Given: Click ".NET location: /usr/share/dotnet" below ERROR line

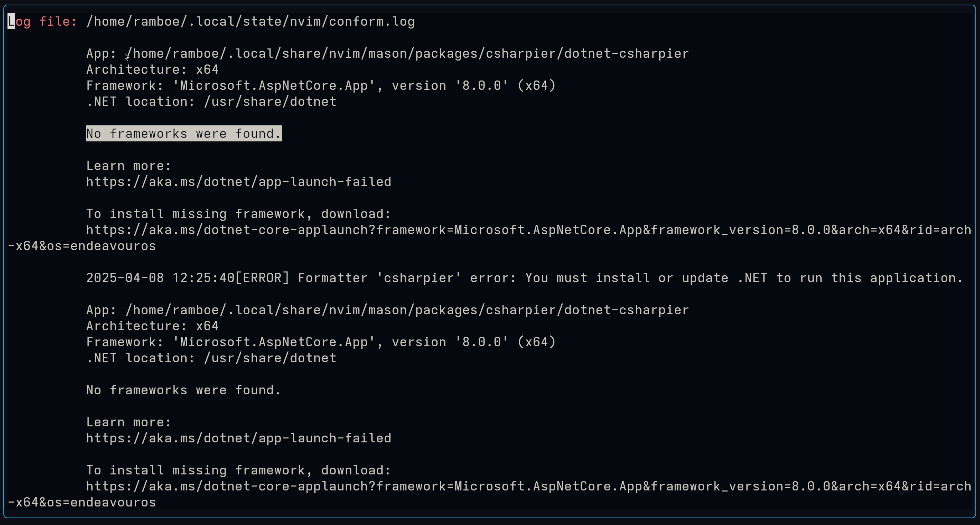Looking at the screenshot, I should 211,358.
